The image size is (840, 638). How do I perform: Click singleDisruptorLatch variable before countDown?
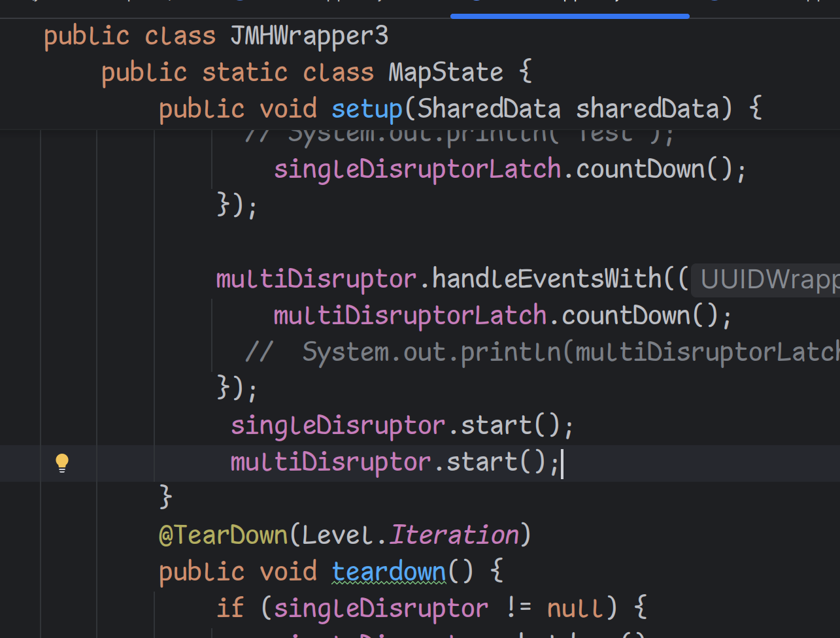[417, 169]
